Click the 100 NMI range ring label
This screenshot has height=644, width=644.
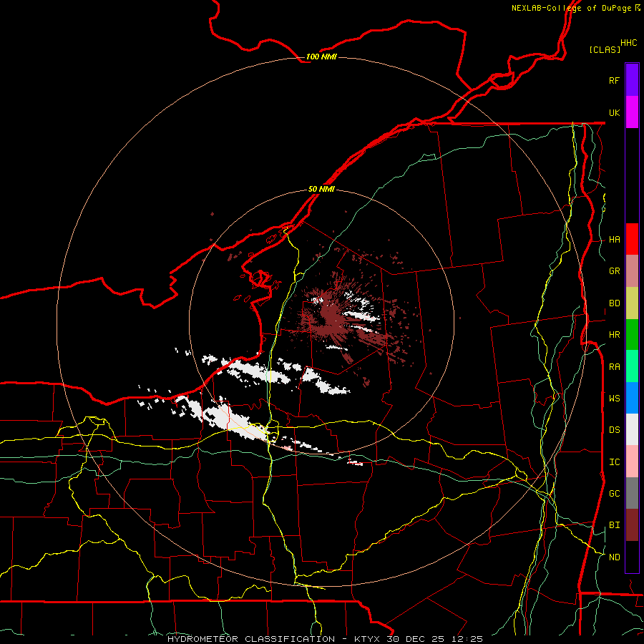pyautogui.click(x=321, y=57)
